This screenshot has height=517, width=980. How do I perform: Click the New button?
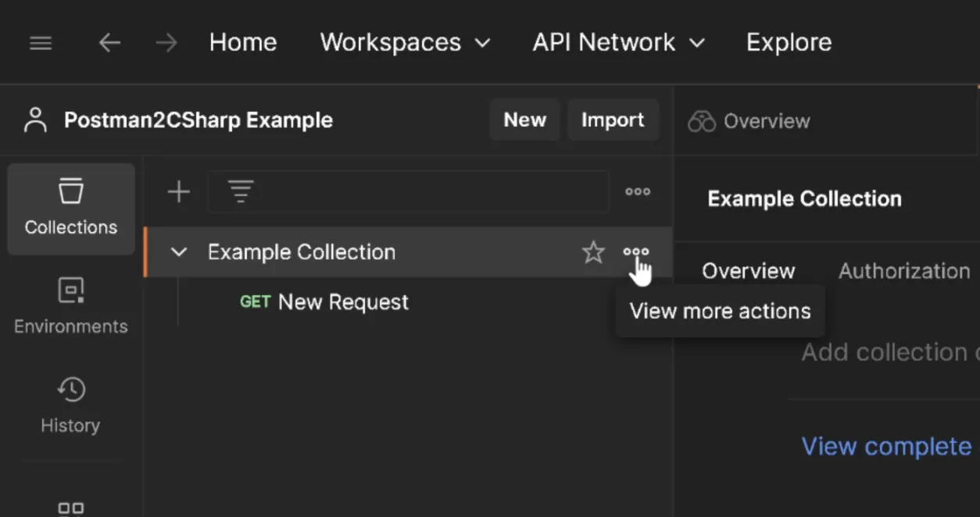point(524,120)
